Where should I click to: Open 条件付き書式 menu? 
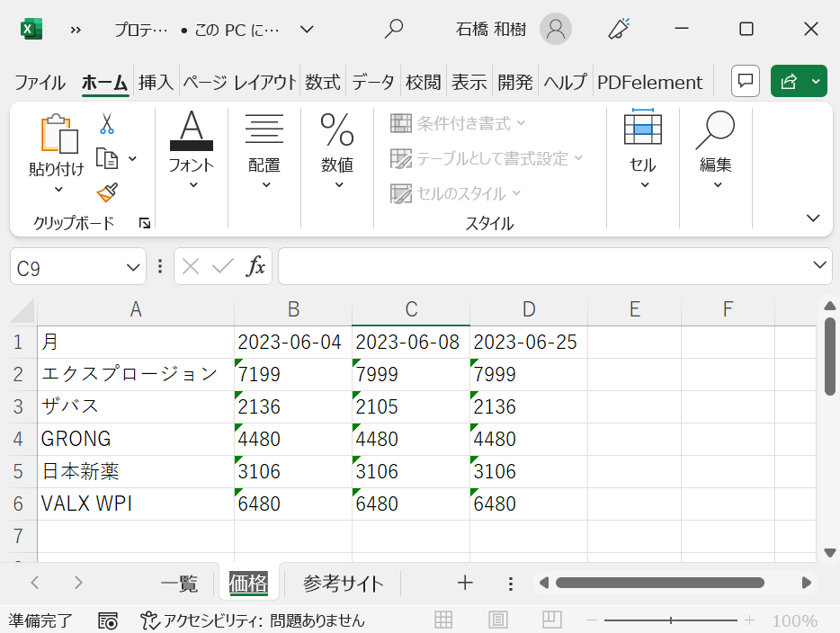point(458,124)
